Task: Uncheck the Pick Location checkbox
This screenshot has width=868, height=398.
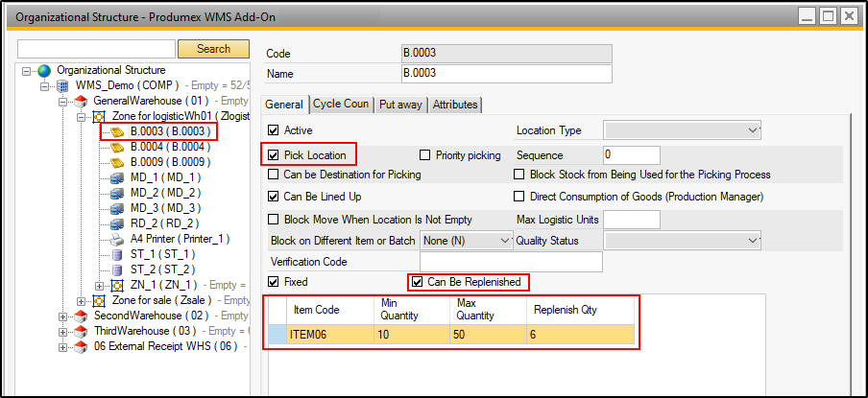Action: coord(274,154)
